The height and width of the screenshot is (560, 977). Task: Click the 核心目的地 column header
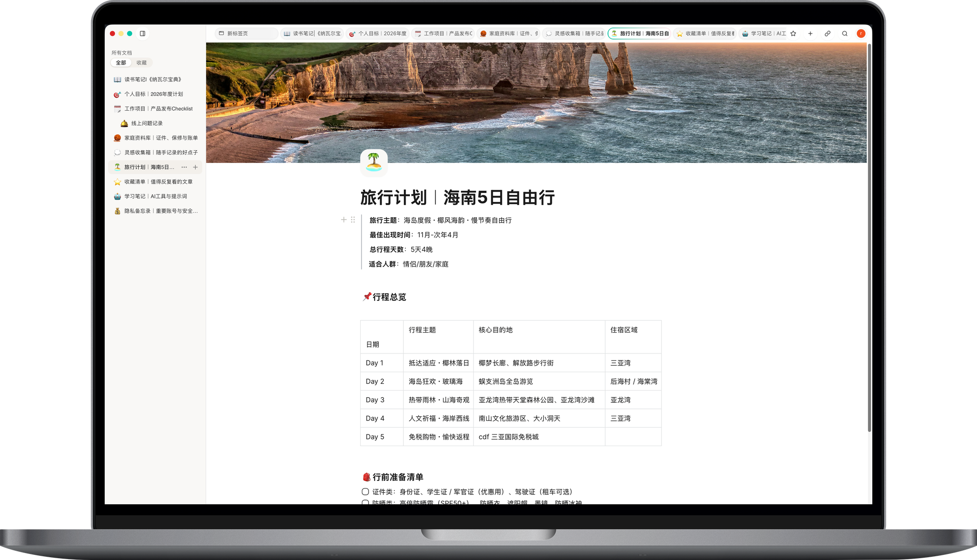539,337
